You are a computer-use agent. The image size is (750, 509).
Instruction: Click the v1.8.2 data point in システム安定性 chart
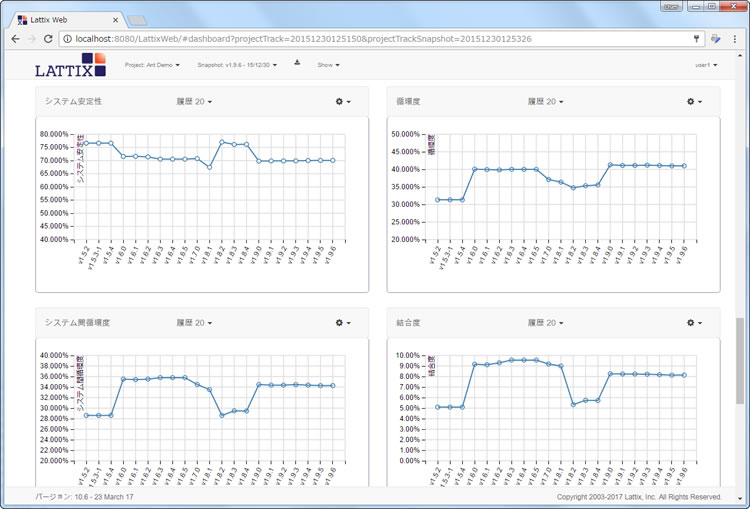coord(222,142)
